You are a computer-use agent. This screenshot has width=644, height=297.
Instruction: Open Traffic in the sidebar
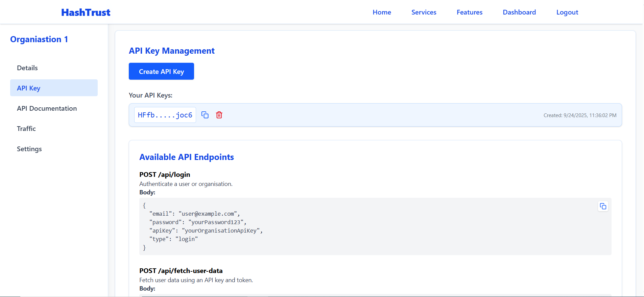point(54,129)
